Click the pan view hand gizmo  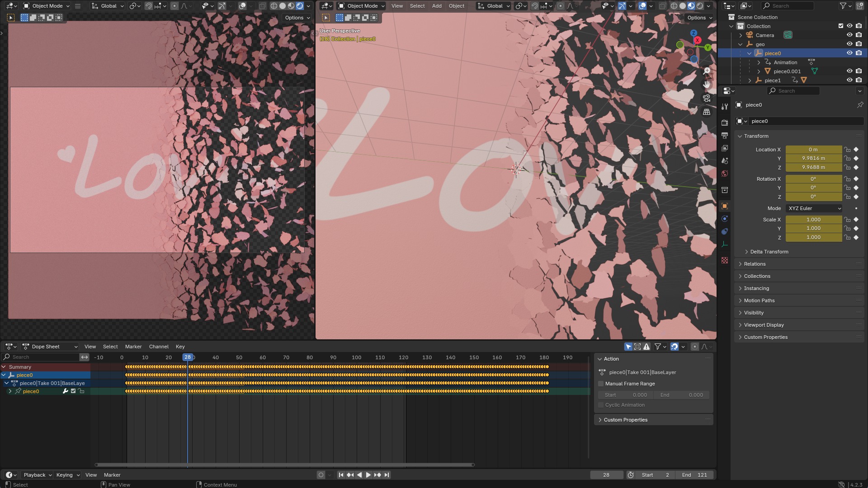pyautogui.click(x=707, y=84)
